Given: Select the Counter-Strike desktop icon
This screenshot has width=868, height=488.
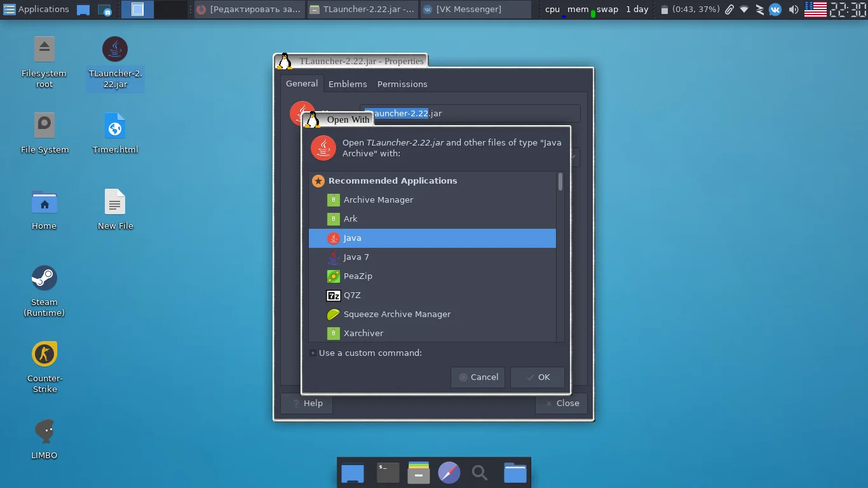Looking at the screenshot, I should click(x=44, y=367).
